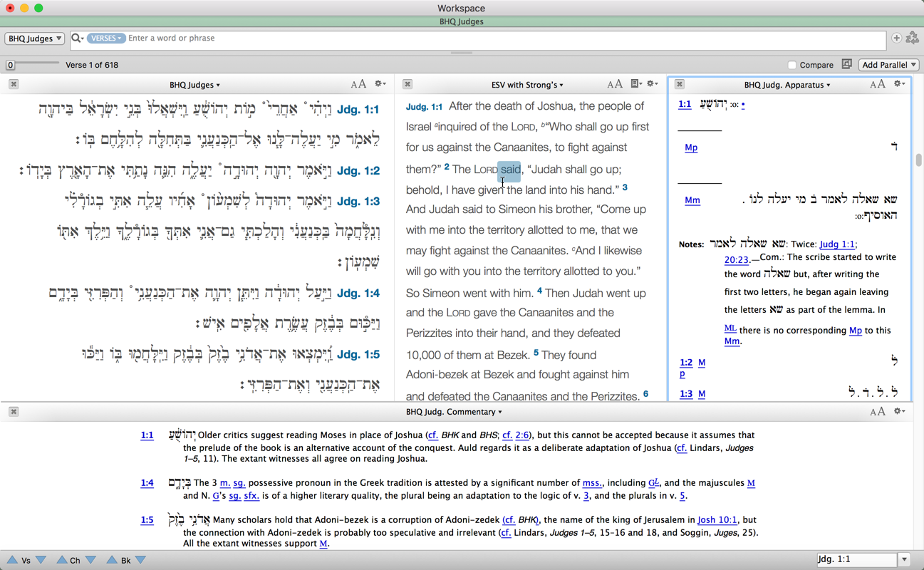Click verse reference Jdg. 1:4 in Hebrew pane
Screen dimensions: 924x570
(x=358, y=294)
